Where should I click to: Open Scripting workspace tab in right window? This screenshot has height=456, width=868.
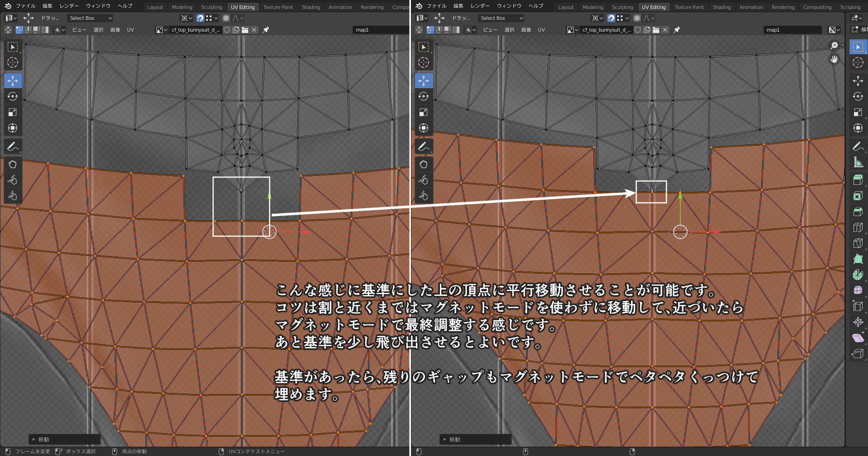tap(850, 7)
